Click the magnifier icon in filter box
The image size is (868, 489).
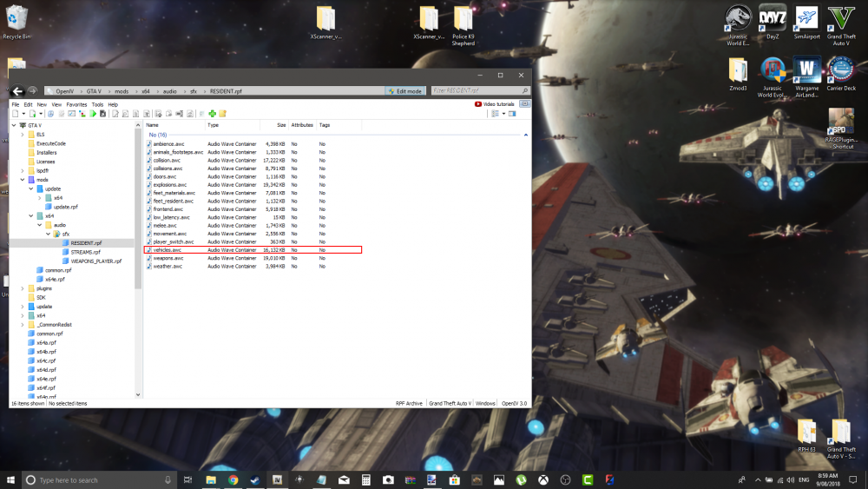click(x=524, y=90)
